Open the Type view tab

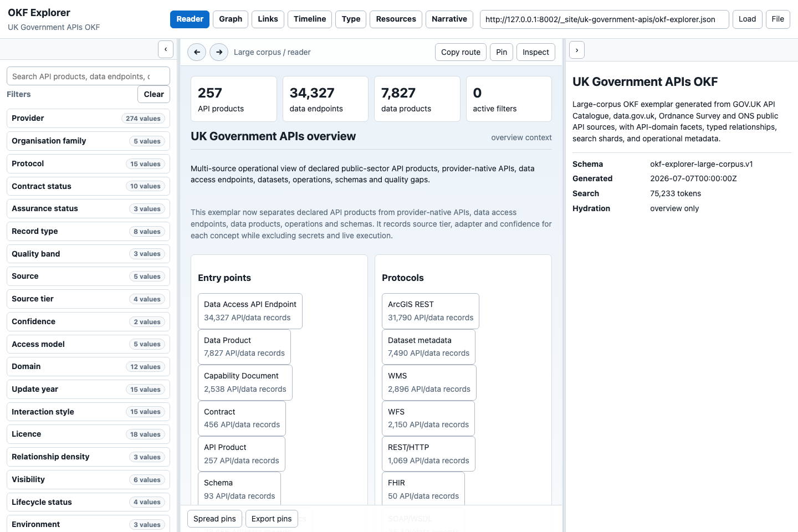[351, 19]
